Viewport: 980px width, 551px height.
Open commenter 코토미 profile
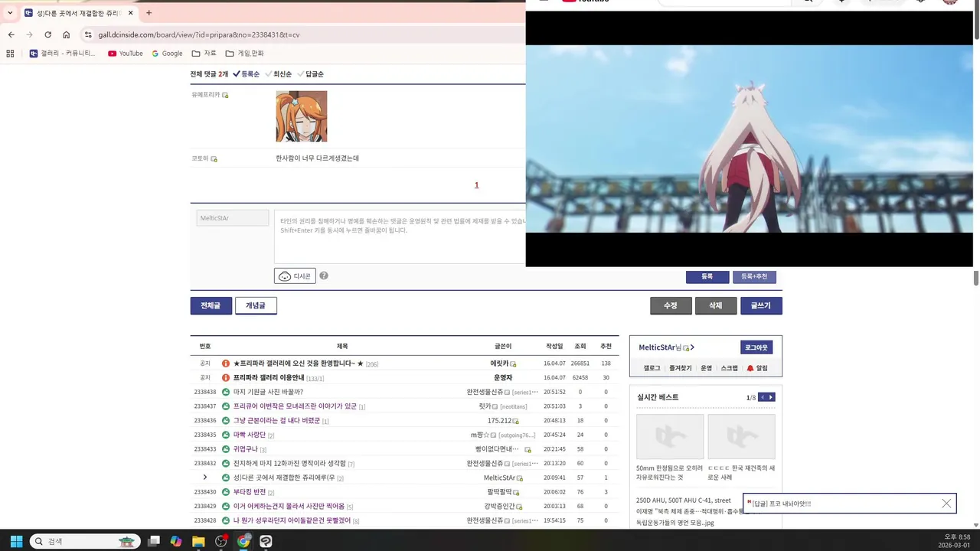(x=200, y=158)
